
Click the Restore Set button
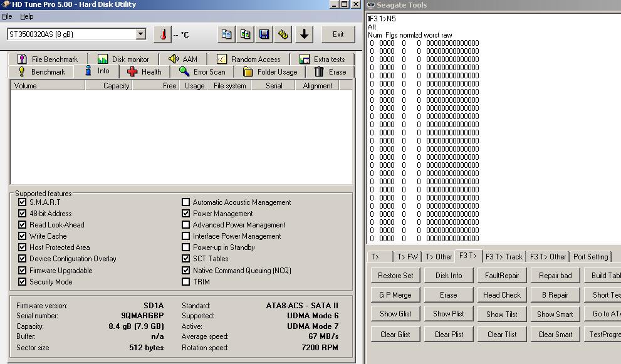click(x=395, y=275)
